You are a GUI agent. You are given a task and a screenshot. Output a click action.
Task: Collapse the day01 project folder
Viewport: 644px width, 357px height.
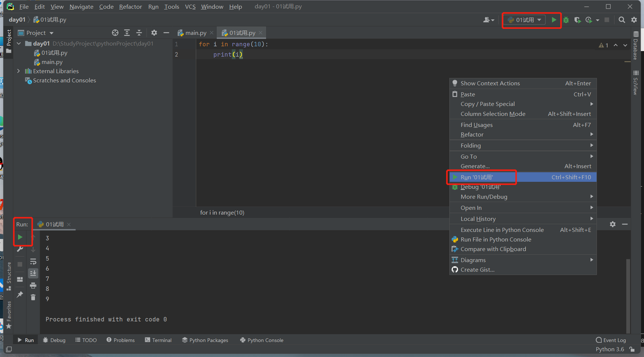point(19,43)
